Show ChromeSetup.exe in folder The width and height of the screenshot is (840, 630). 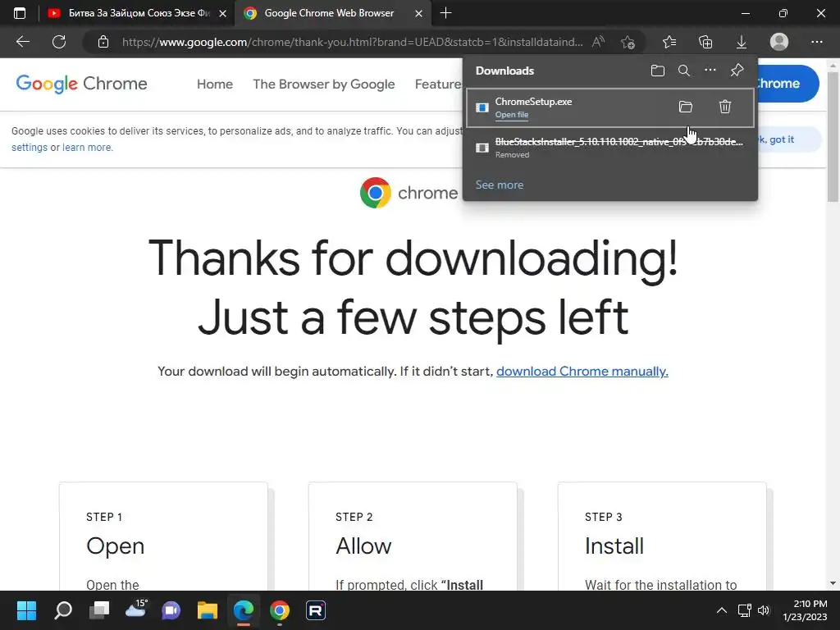click(x=686, y=107)
